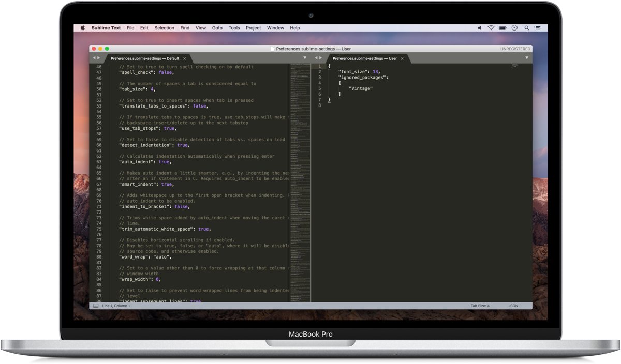Open the Apple menu
The width and height of the screenshot is (621, 364).
[82, 28]
